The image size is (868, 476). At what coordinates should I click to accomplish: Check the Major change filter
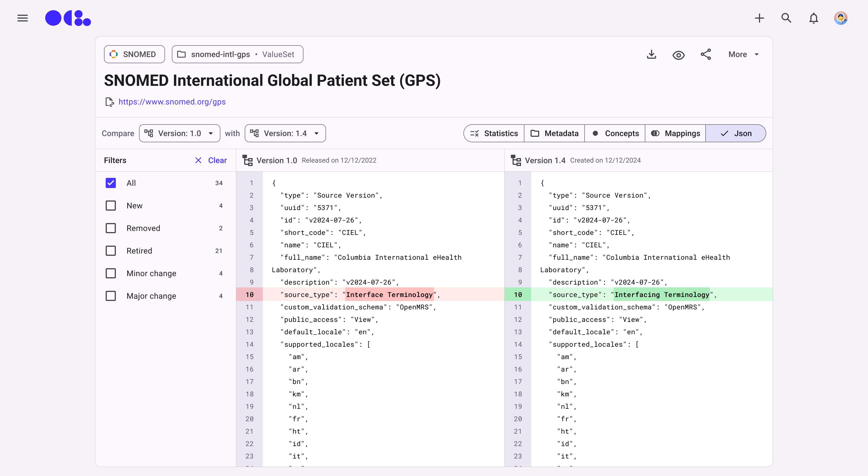pos(111,296)
